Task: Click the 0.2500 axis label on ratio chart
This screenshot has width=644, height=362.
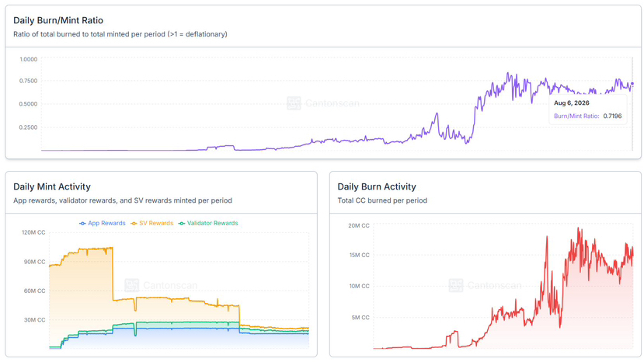Action: (x=28, y=127)
